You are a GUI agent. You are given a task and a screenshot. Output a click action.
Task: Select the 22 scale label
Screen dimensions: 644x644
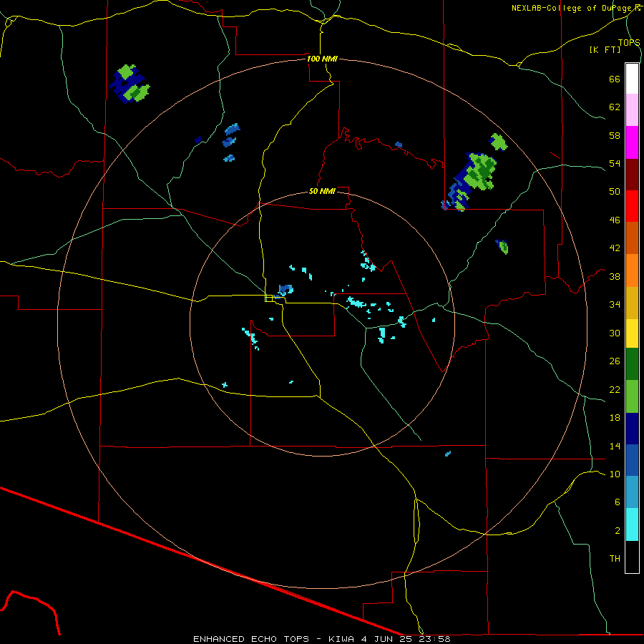pyautogui.click(x=615, y=389)
